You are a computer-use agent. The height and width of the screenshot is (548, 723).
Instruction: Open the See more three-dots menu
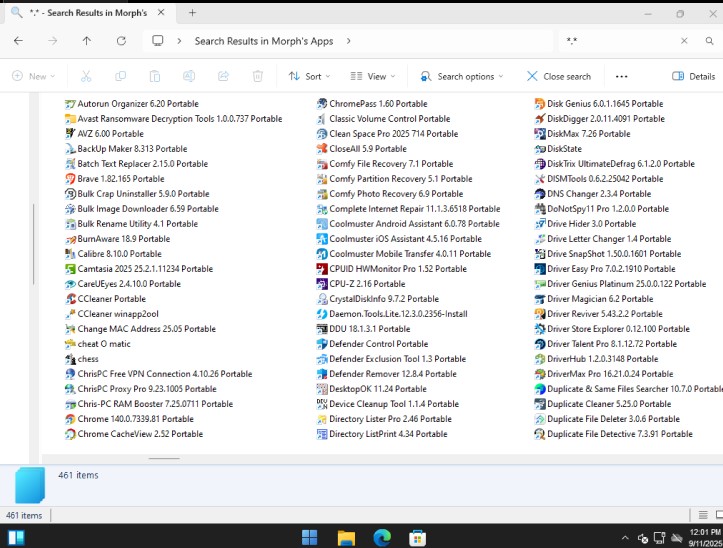coord(622,76)
